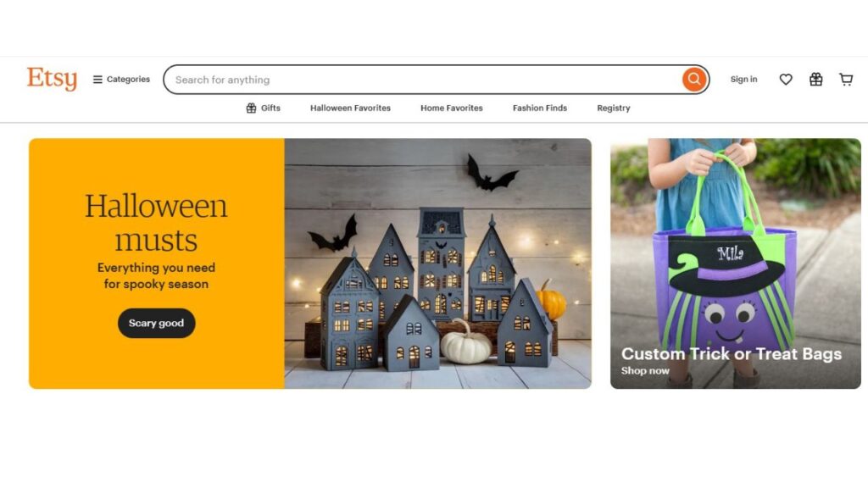
Task: Open the Favorites heart icon
Action: click(786, 80)
